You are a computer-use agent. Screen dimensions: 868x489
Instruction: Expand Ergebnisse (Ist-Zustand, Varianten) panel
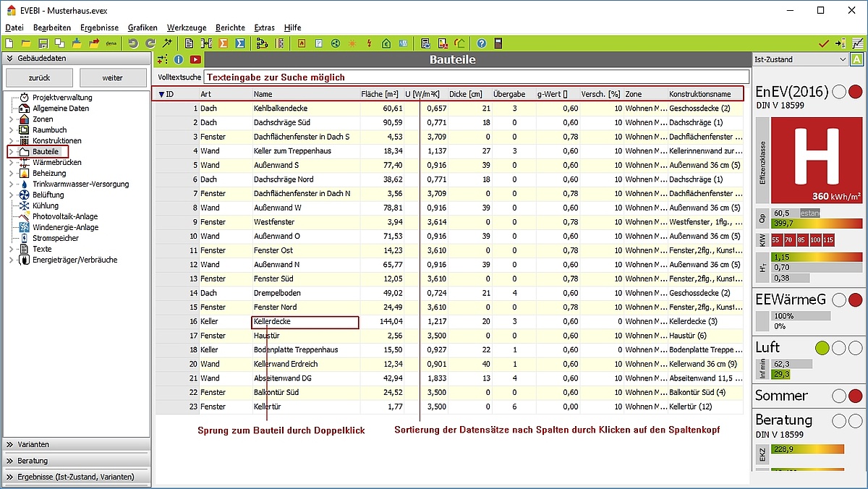click(x=77, y=477)
